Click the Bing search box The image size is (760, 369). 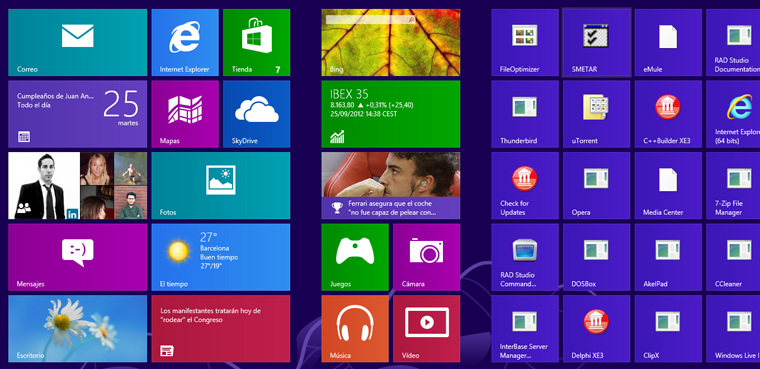tap(370, 20)
